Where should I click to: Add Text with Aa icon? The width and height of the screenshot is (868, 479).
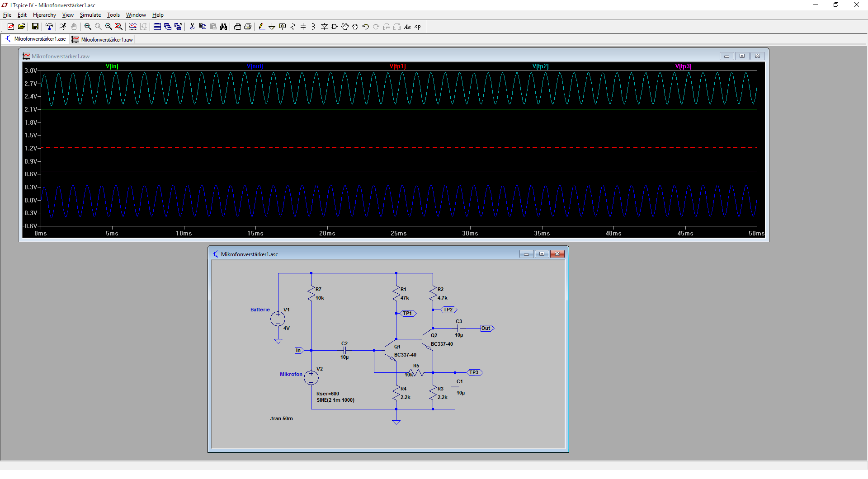tap(407, 27)
